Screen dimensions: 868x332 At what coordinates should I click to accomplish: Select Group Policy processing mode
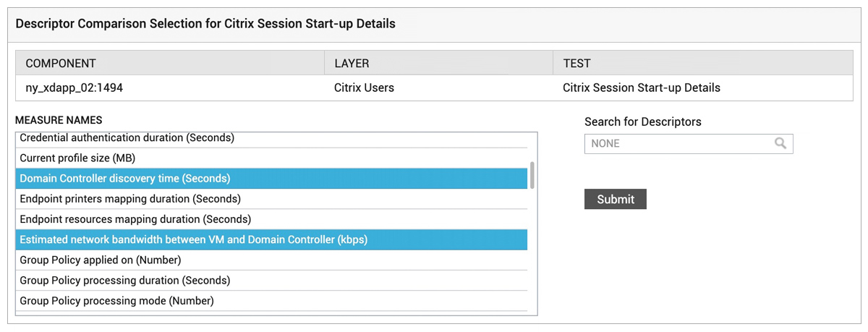click(x=271, y=300)
